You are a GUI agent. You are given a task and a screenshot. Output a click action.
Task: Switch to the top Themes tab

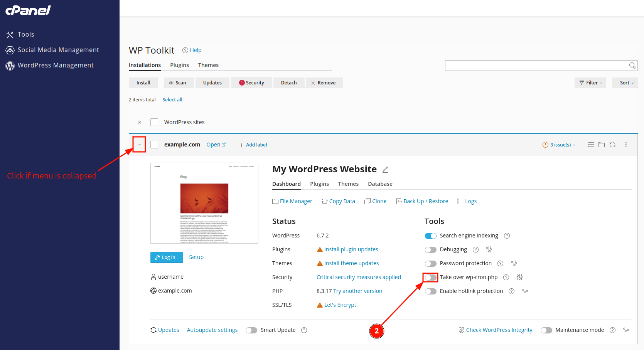click(x=208, y=65)
